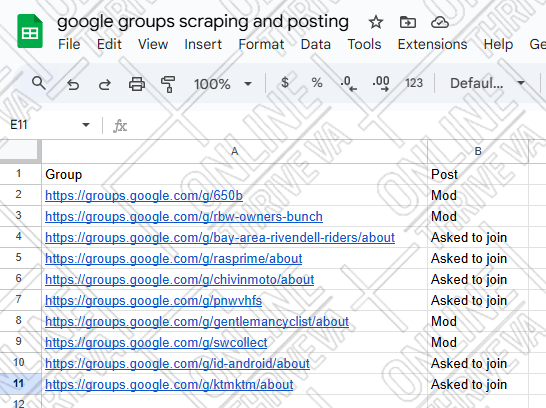This screenshot has width=546, height=408.
Task: Increase decimal places
Action: 381,84
